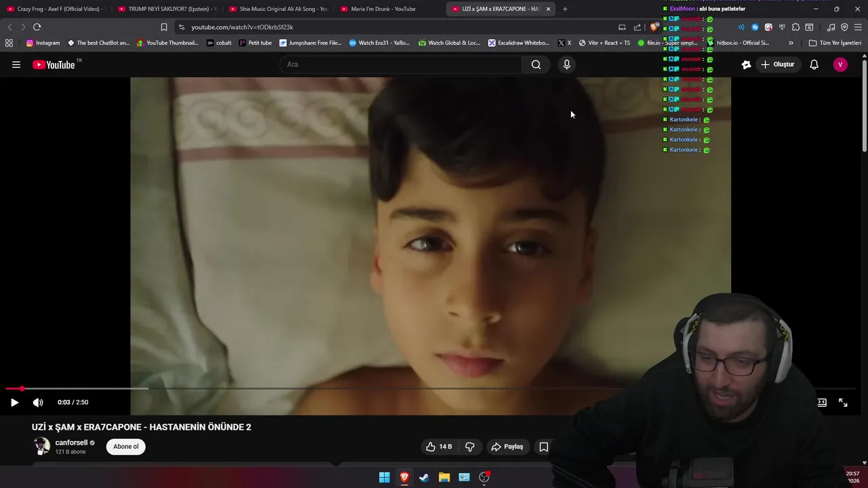Open the browser main hamburger menu
This screenshot has height=488, width=868.
click(x=858, y=27)
